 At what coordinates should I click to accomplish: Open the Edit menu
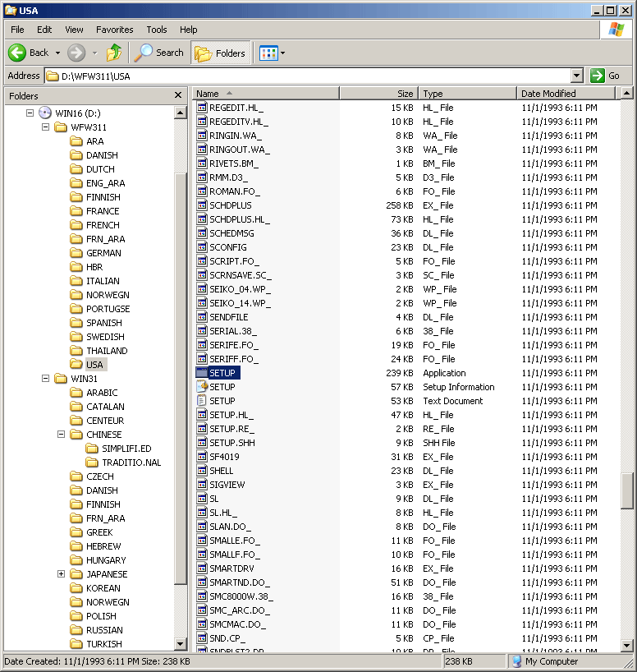coord(44,30)
